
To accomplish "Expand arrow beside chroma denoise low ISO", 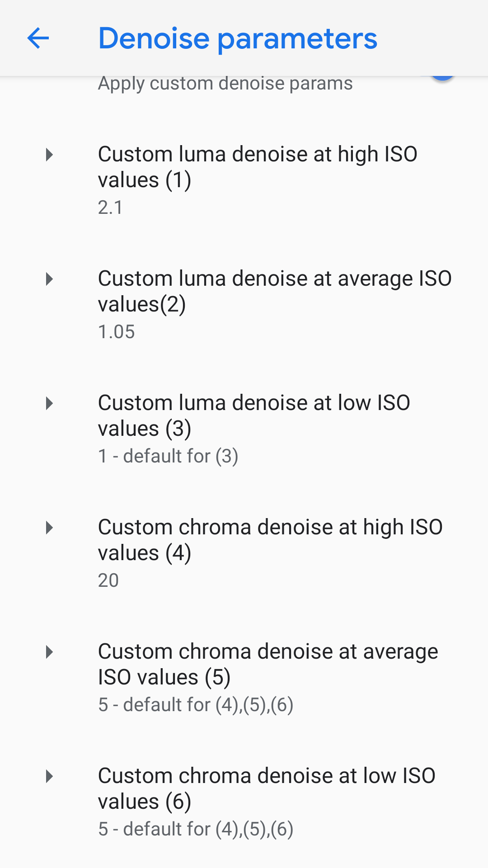I will pos(49,776).
